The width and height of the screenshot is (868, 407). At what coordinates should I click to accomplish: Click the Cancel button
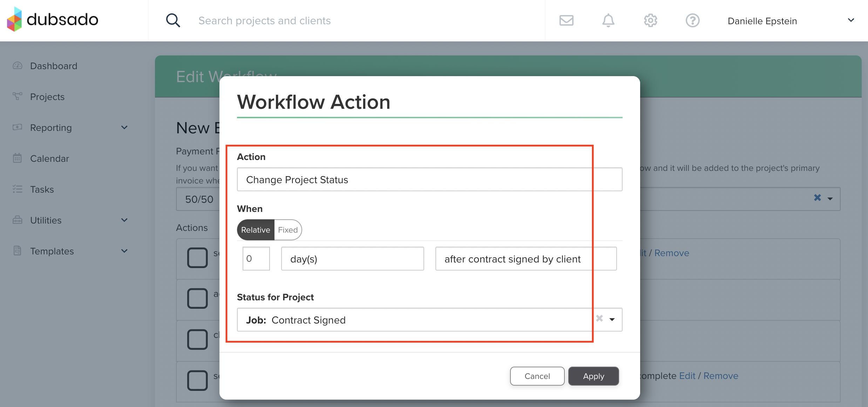click(x=537, y=376)
